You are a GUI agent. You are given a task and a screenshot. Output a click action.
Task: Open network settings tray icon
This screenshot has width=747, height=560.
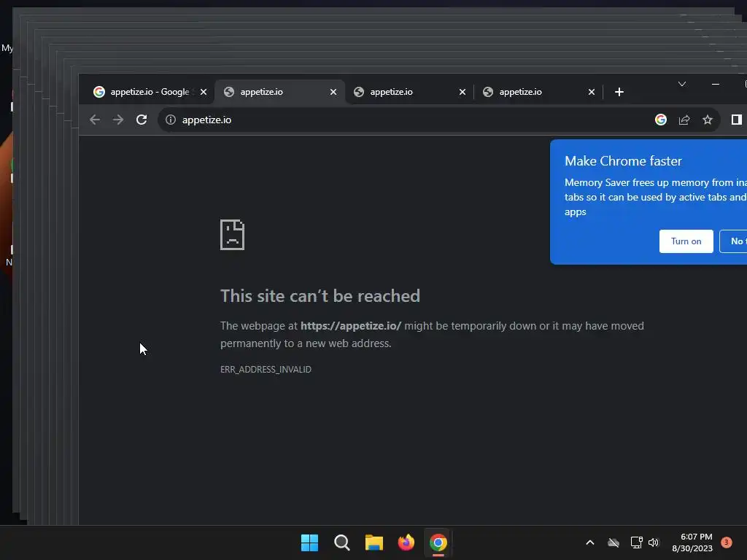[x=636, y=542]
